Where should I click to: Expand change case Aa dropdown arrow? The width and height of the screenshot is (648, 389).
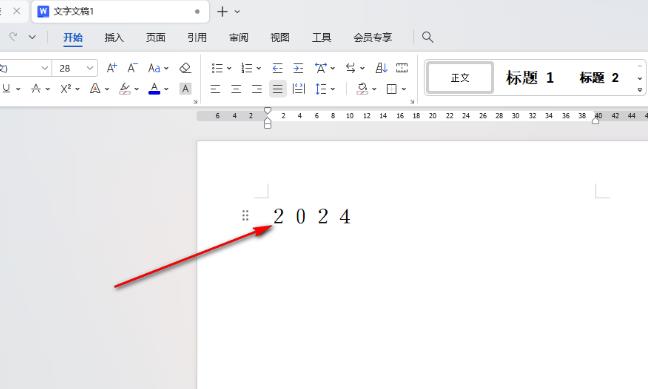(x=166, y=68)
